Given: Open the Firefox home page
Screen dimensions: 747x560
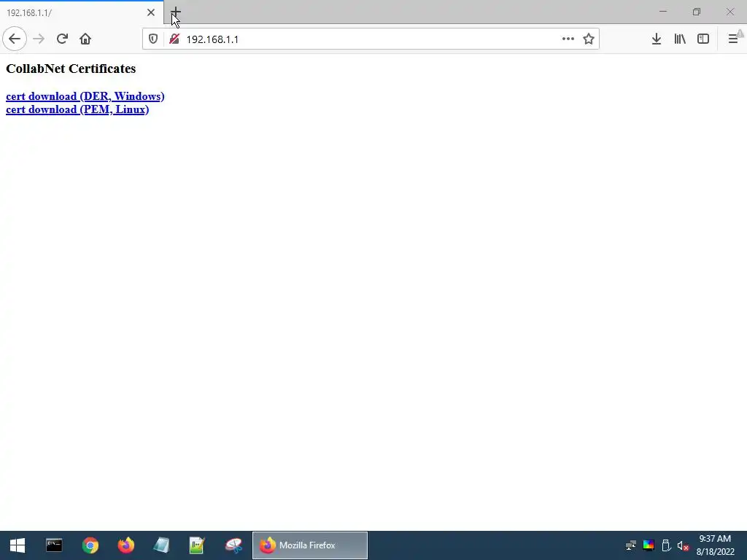Looking at the screenshot, I should [85, 39].
